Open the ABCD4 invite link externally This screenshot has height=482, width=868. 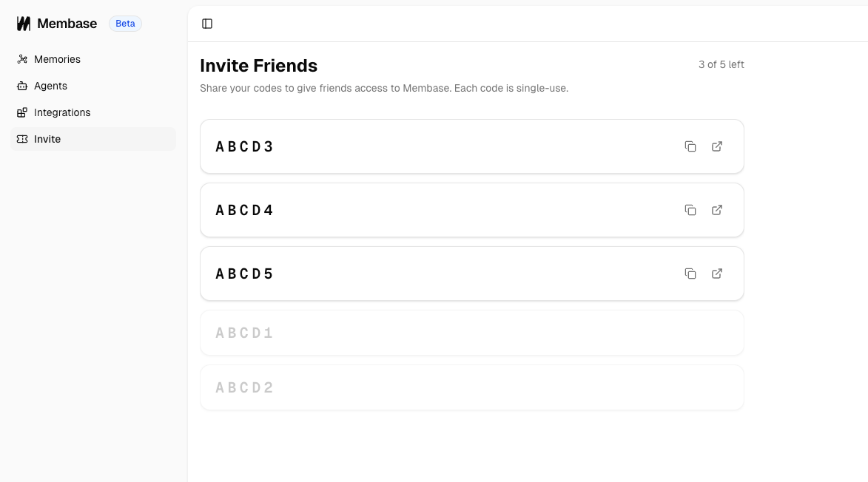click(x=717, y=210)
